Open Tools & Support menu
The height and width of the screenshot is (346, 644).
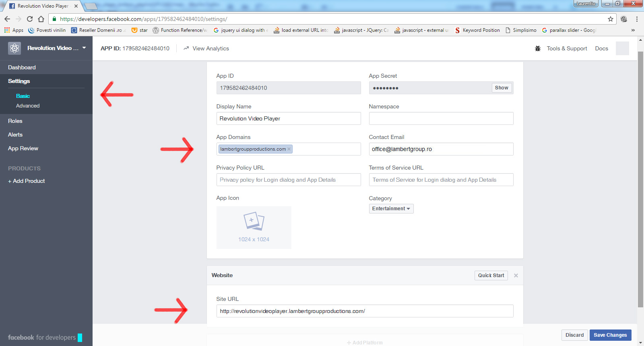coord(567,48)
